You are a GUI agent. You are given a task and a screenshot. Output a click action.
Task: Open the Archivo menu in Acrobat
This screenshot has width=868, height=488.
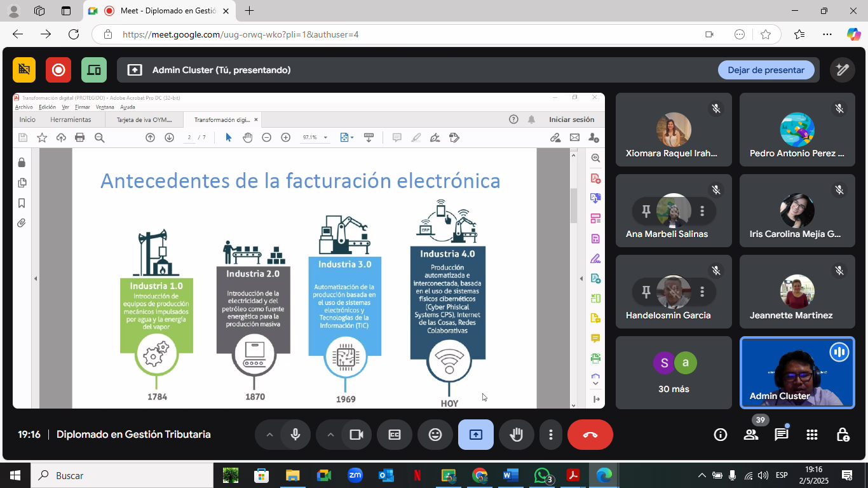[x=24, y=107]
